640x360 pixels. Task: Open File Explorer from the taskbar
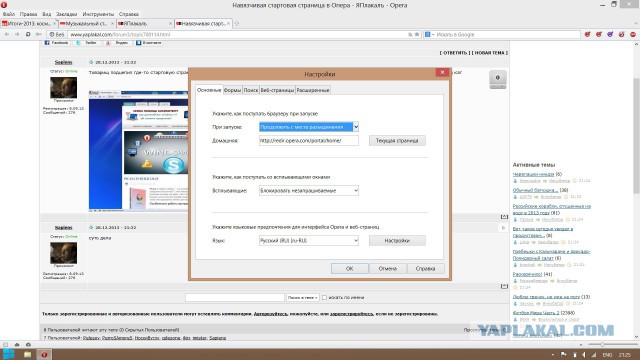(27, 354)
